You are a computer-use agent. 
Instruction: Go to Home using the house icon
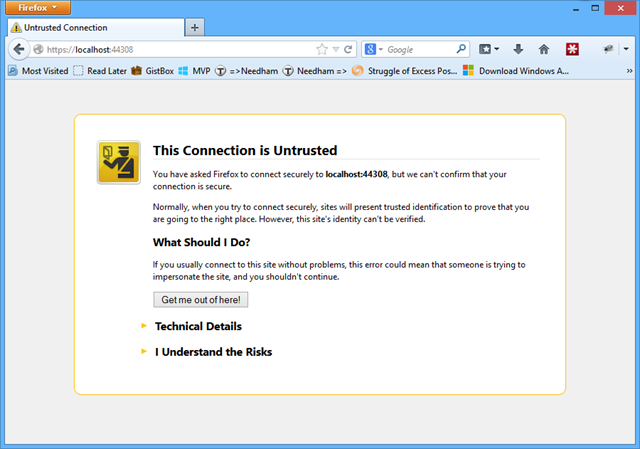(544, 49)
